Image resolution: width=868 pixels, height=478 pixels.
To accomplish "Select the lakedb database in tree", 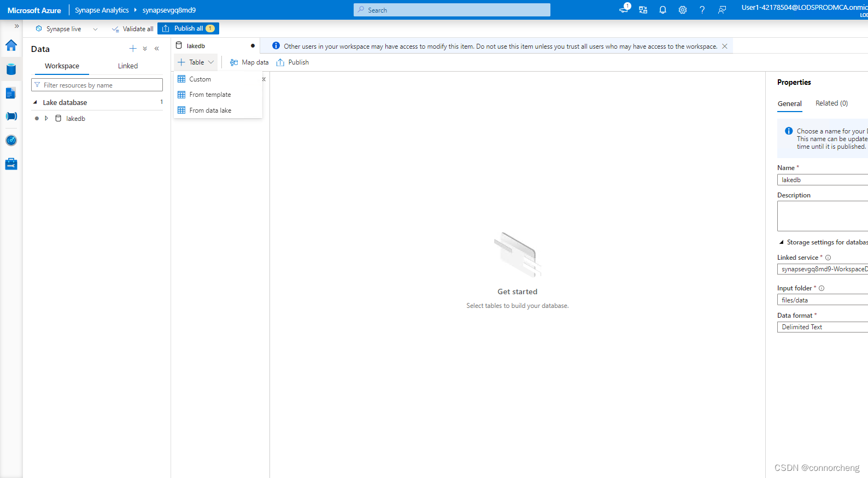I will [75, 119].
